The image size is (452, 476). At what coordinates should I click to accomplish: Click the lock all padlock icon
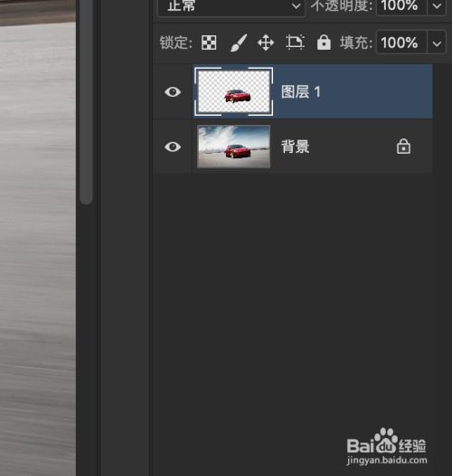324,43
